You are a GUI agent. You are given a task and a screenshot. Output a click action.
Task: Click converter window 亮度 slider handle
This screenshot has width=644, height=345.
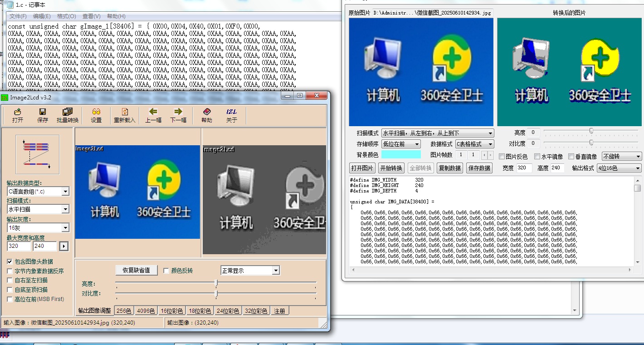[x=591, y=131]
